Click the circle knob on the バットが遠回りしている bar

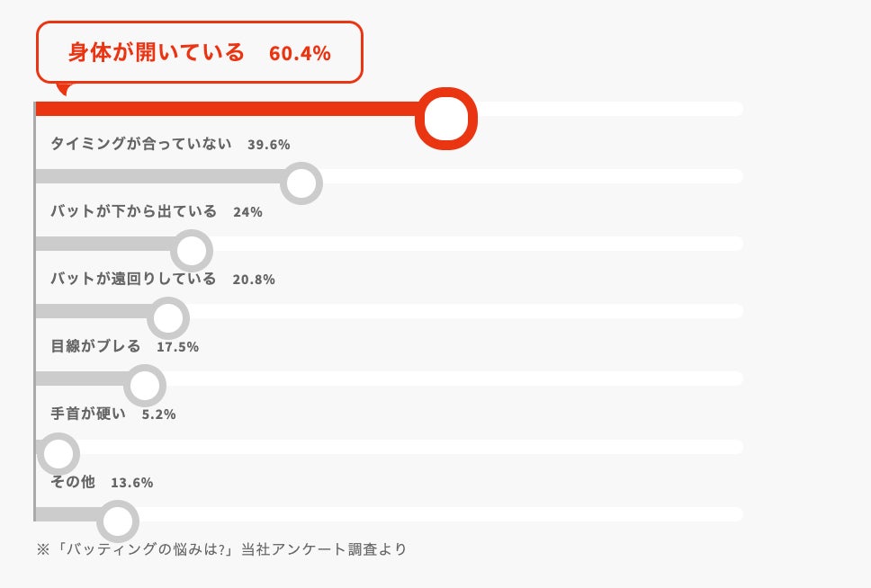(168, 318)
